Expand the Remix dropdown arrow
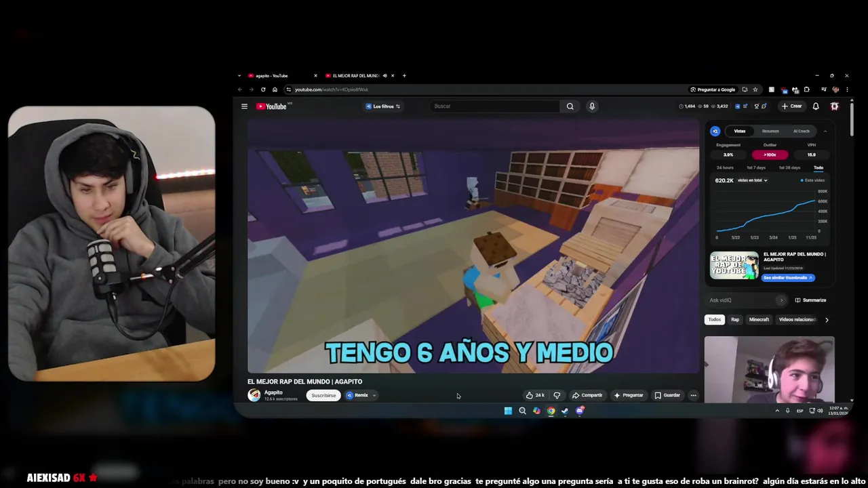The height and width of the screenshot is (488, 868). [x=374, y=395]
